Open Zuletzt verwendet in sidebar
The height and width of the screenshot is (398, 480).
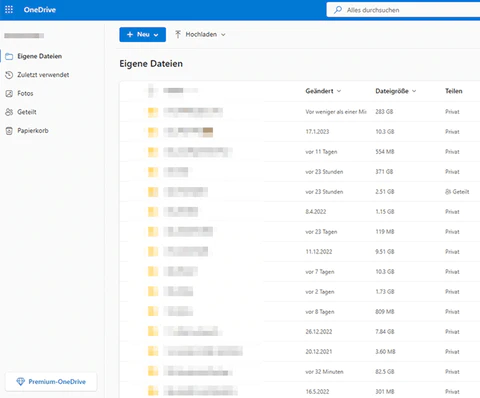pos(43,75)
